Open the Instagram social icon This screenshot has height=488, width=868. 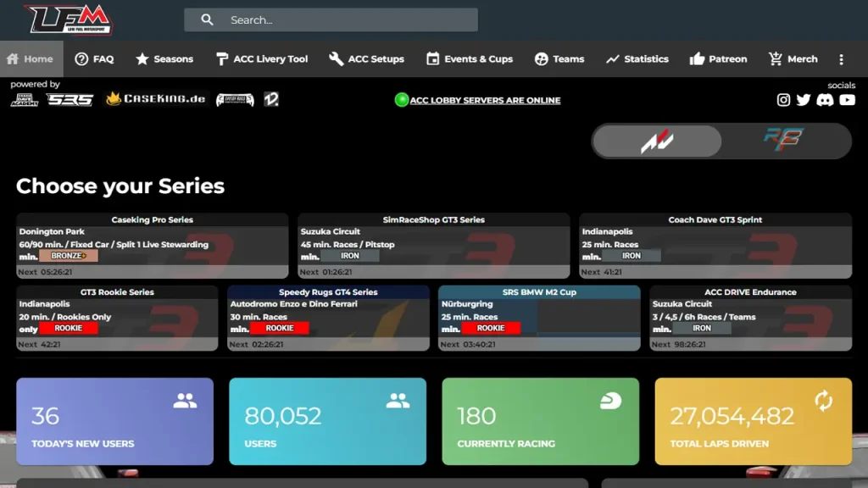coord(783,100)
